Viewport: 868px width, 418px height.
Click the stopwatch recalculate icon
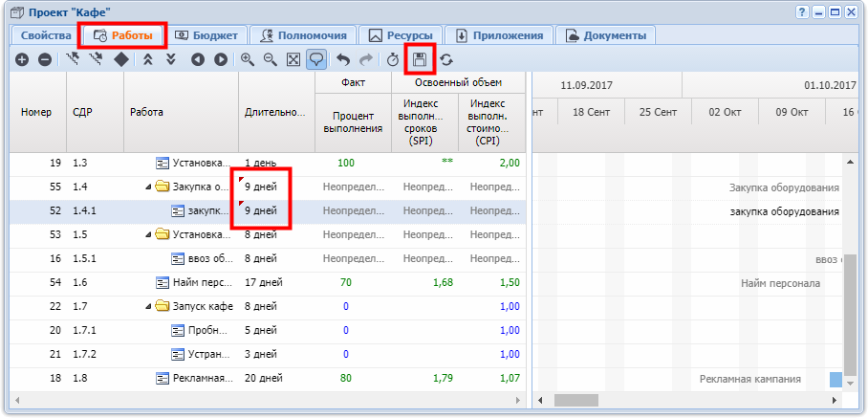[393, 60]
